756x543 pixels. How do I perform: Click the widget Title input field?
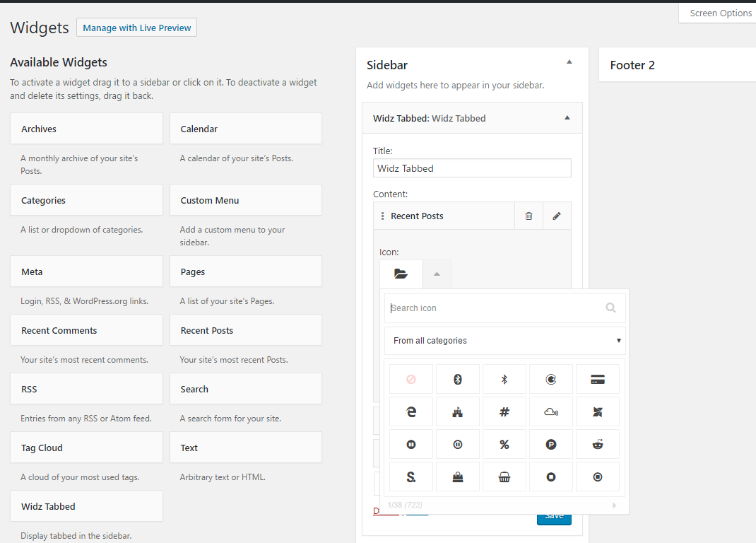472,168
